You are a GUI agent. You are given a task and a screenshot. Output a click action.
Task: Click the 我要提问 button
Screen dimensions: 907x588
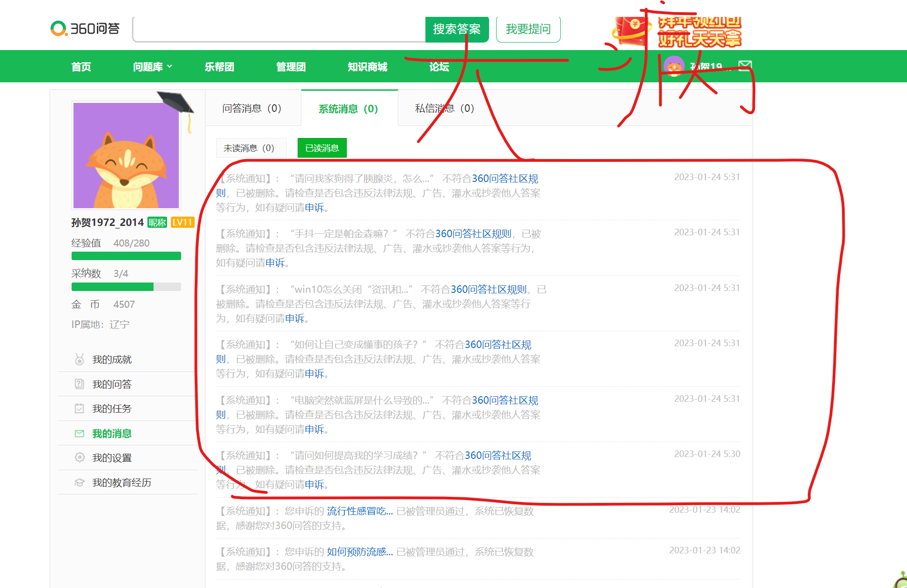528,29
